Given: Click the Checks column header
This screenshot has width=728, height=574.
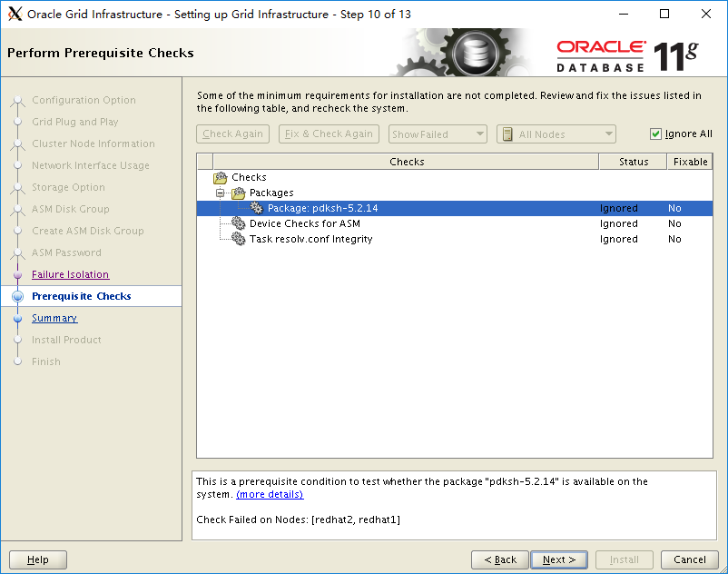Looking at the screenshot, I should pos(407,162).
